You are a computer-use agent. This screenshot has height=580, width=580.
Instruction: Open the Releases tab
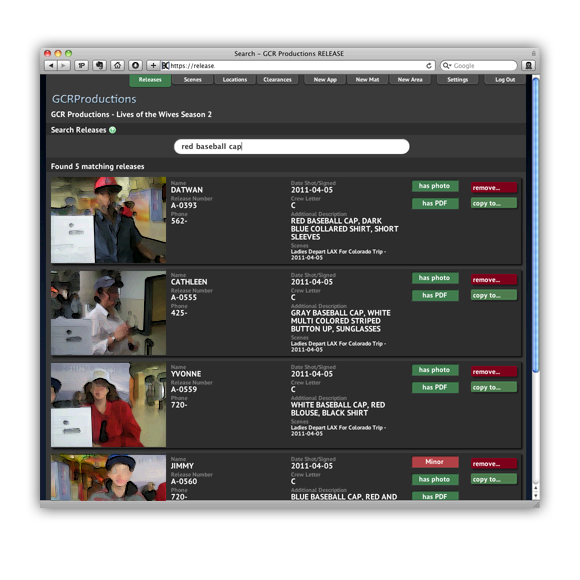click(150, 80)
